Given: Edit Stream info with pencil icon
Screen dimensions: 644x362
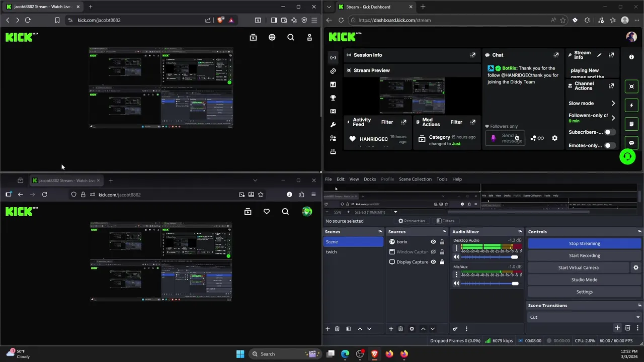Looking at the screenshot, I should tap(599, 55).
